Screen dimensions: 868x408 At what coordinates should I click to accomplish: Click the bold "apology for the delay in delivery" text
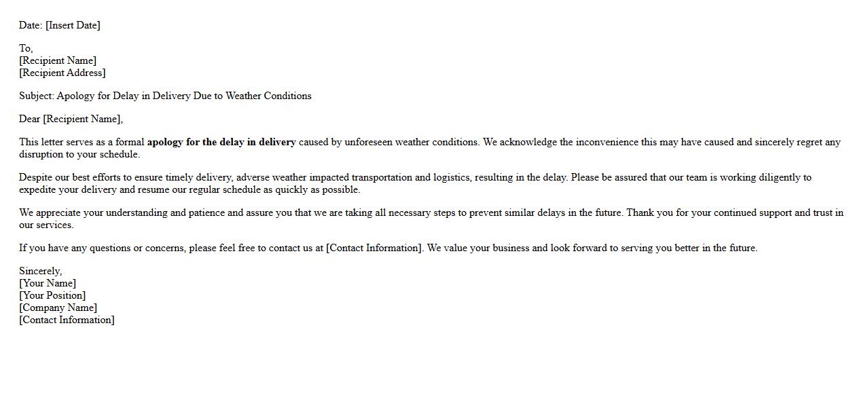(221, 142)
